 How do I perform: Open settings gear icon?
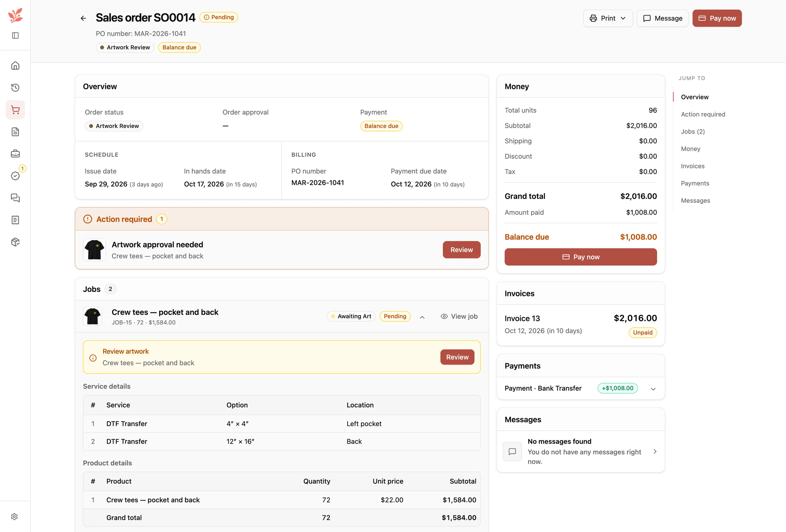(14, 516)
